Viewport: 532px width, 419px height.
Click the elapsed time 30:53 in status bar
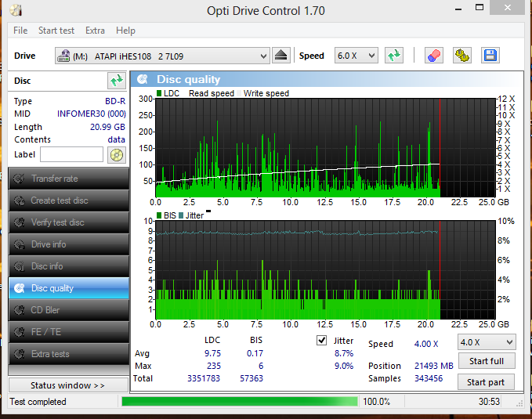pyautogui.click(x=489, y=402)
